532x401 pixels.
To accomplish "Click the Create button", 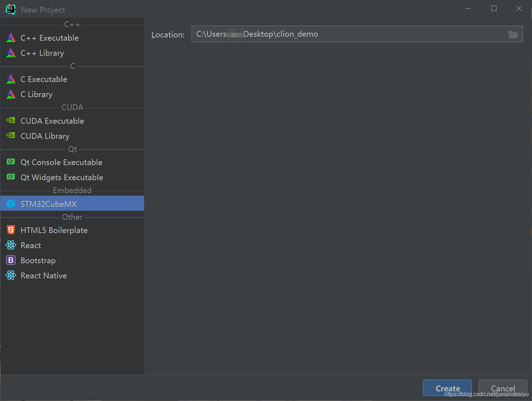I will point(448,388).
